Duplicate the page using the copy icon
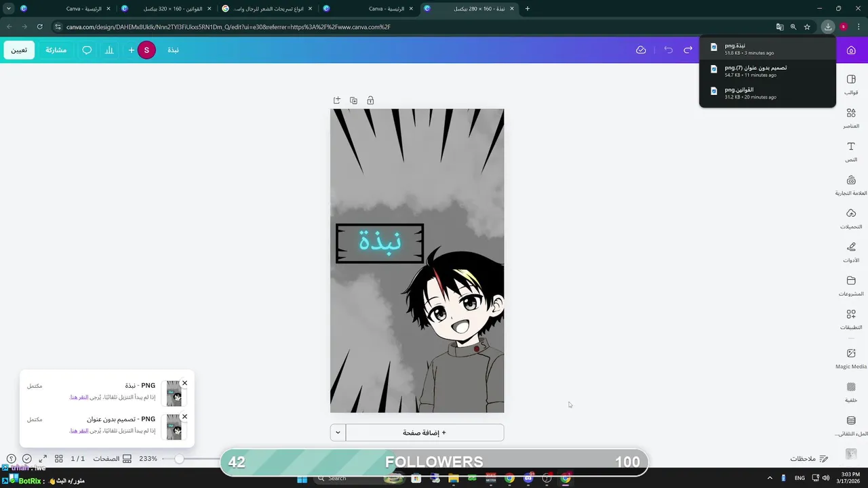The height and width of the screenshot is (488, 868). [x=353, y=100]
